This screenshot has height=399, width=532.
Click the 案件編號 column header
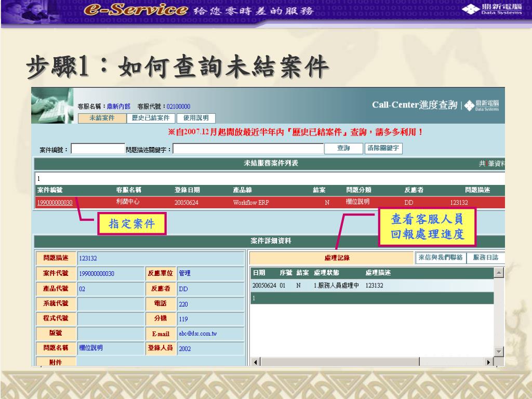pos(50,190)
